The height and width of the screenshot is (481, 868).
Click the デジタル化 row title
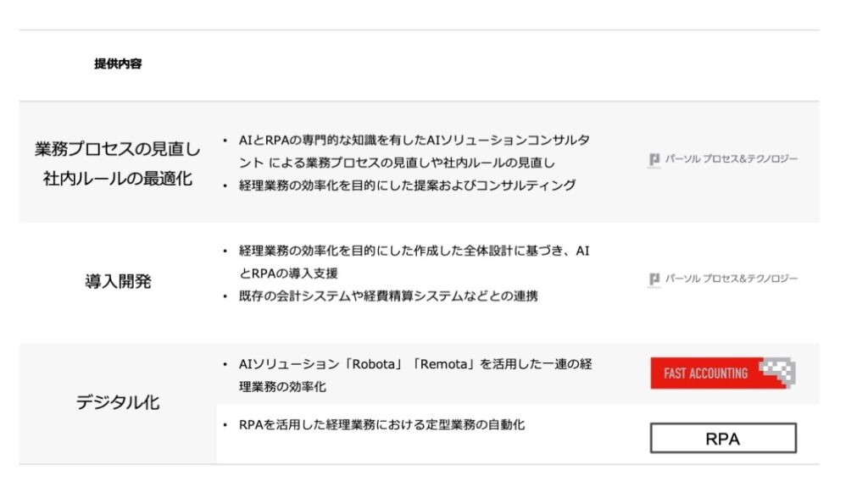tap(118, 402)
